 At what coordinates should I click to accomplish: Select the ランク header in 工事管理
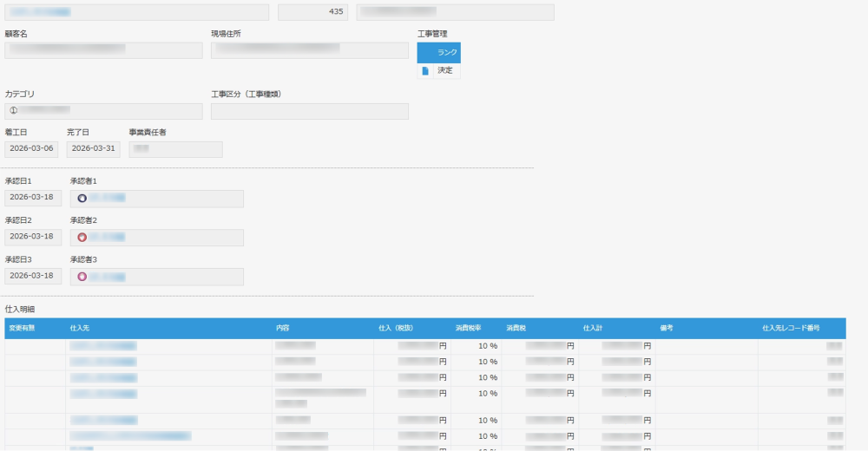point(439,53)
